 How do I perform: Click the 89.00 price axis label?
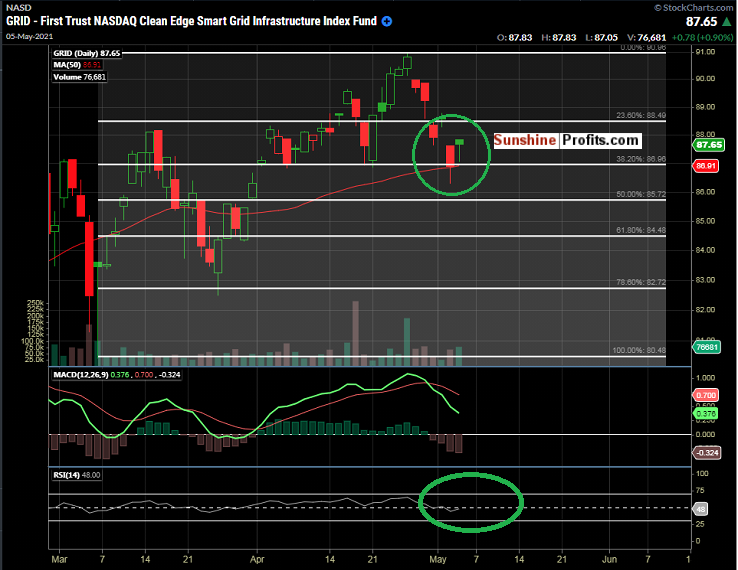(705, 107)
